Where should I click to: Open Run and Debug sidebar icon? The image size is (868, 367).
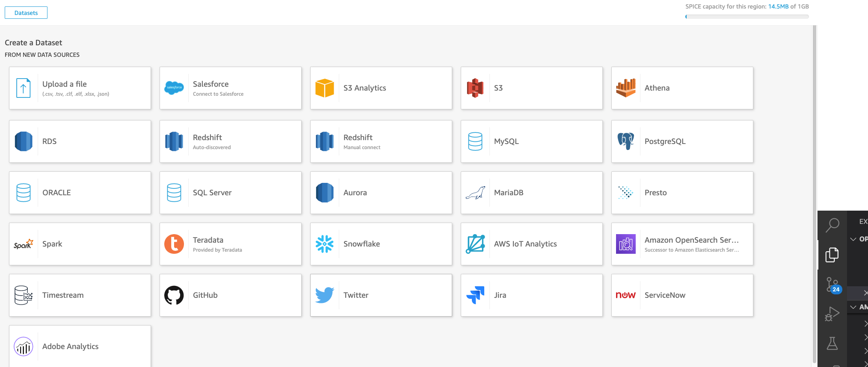point(832,314)
